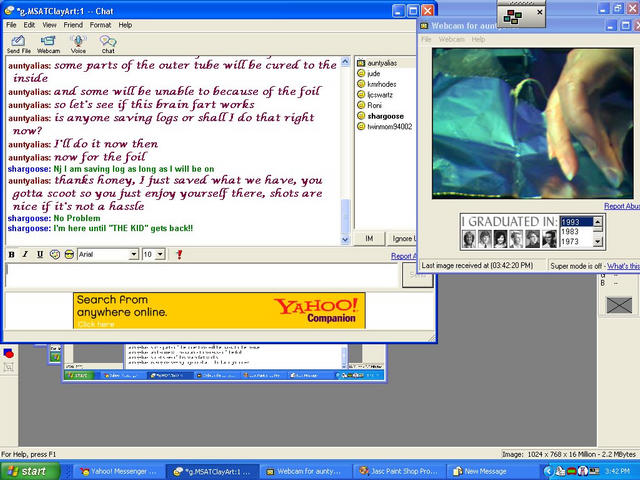Select 1973 in the graduation year list
The image size is (640, 480).
point(576,241)
